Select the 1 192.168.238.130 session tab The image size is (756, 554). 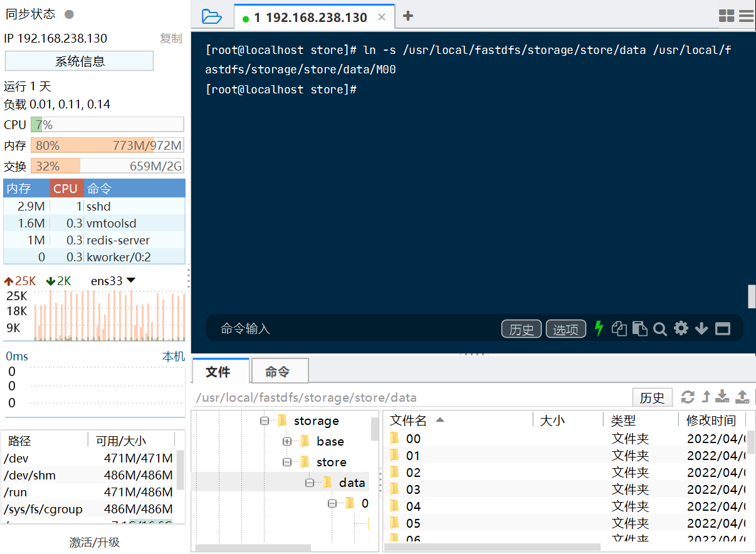tap(314, 17)
